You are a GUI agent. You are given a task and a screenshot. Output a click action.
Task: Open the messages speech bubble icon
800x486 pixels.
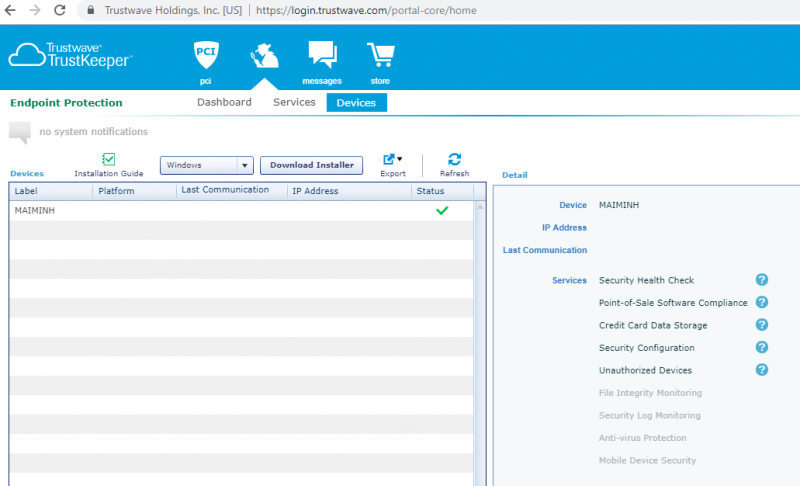coord(322,56)
